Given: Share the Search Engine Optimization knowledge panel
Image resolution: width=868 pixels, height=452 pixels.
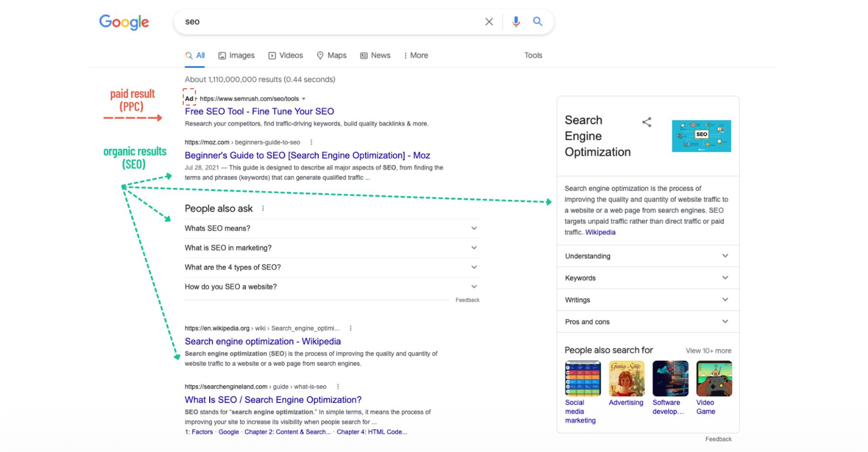Looking at the screenshot, I should [646, 122].
